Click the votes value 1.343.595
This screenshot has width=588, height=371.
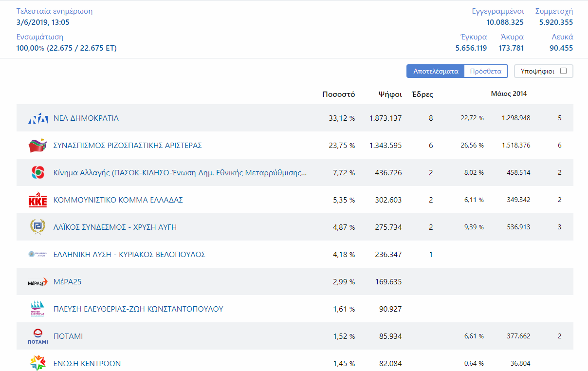[x=386, y=146]
